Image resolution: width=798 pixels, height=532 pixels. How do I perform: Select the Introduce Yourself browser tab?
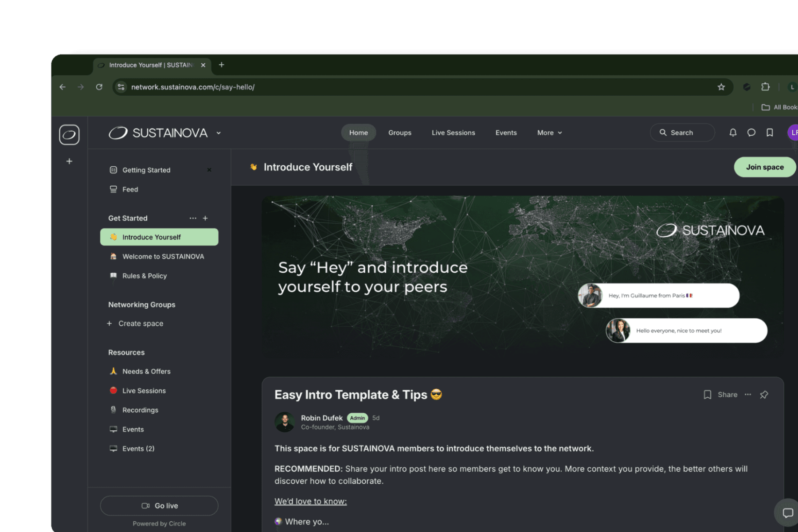point(151,65)
